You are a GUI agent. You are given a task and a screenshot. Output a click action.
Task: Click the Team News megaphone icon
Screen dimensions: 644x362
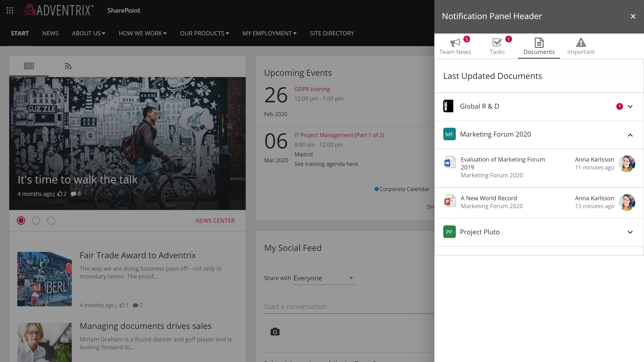coord(455,43)
